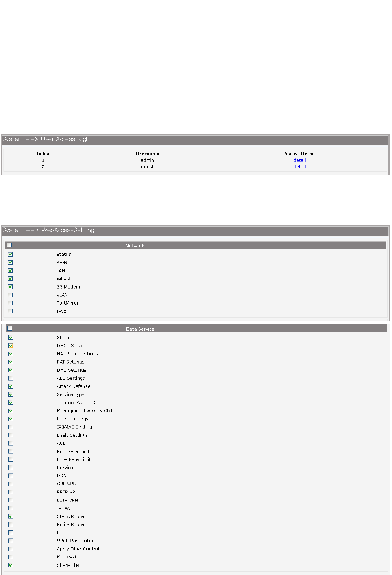Click the User Access Right title bar
This screenshot has height=575, width=392.
195,139
